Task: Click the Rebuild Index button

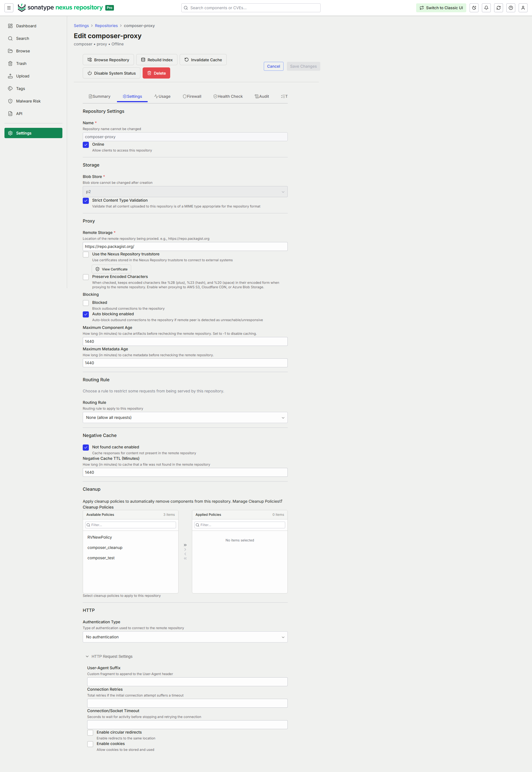Action: coord(157,60)
